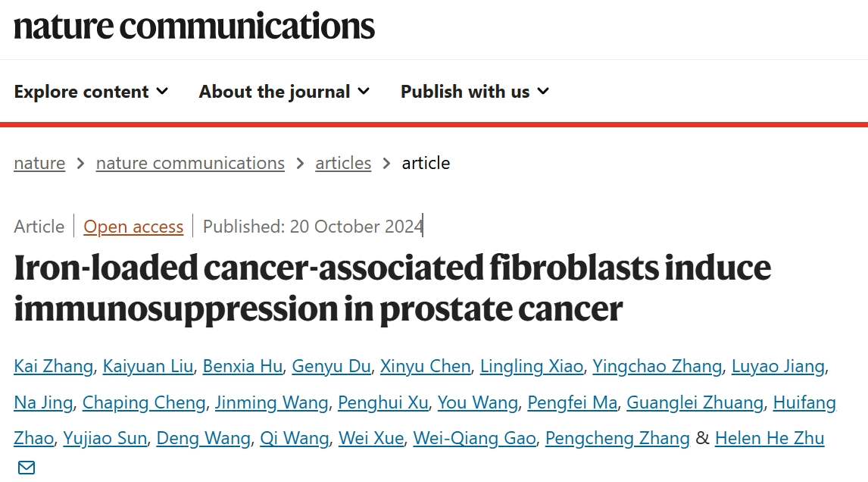Open corresponding author Helen He Zhu
The height and width of the screenshot is (482, 868).
tap(770, 438)
